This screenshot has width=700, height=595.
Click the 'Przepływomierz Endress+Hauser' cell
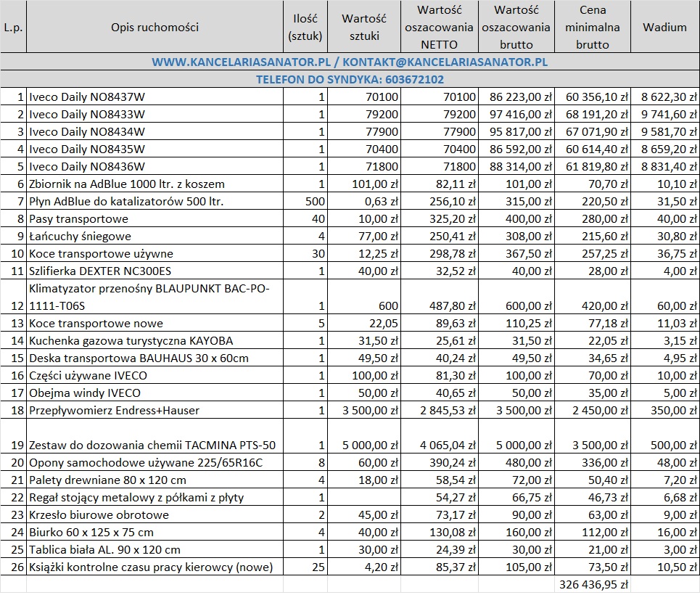155,410
